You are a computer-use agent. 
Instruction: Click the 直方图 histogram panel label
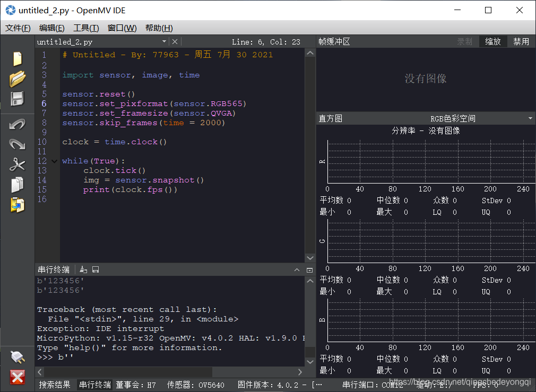[x=331, y=119]
